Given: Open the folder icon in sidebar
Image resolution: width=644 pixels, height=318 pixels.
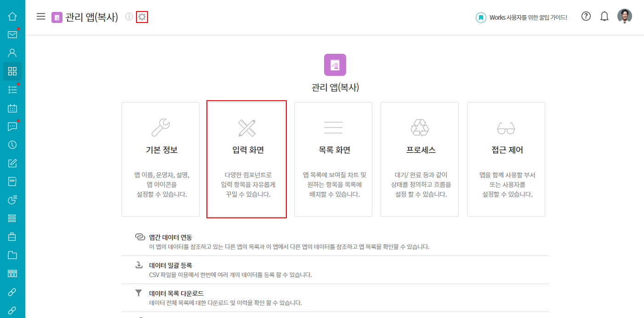Looking at the screenshot, I should click(12, 255).
